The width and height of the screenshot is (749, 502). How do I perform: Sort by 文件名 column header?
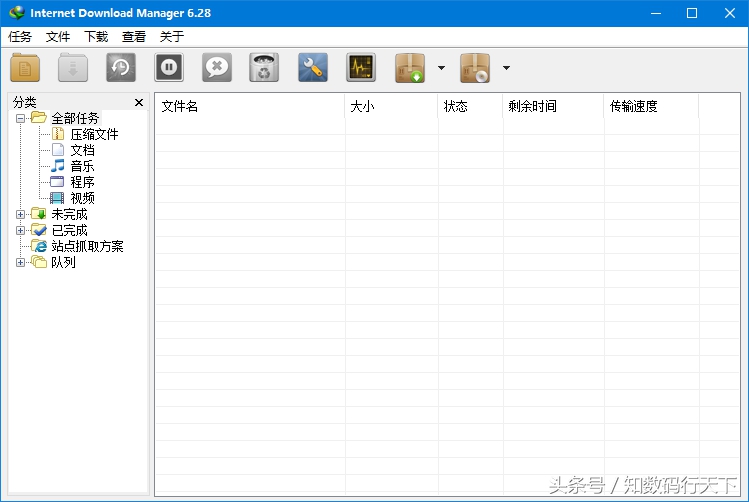[250, 106]
